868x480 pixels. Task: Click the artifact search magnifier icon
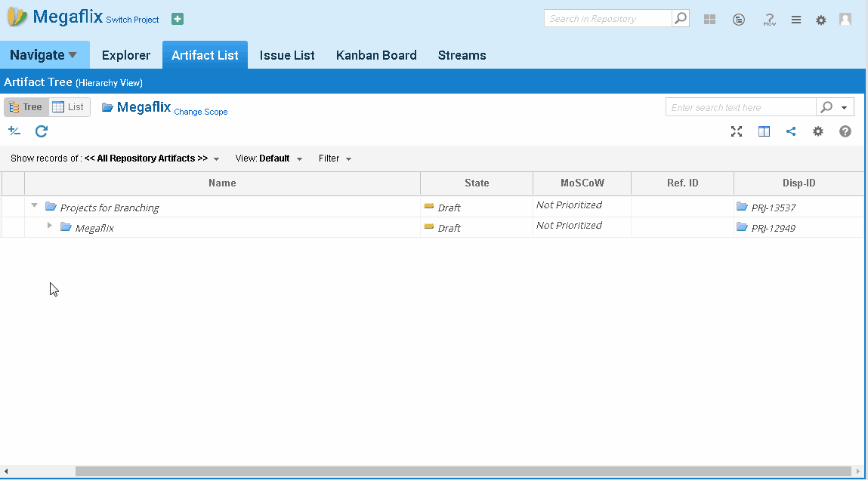(x=826, y=106)
